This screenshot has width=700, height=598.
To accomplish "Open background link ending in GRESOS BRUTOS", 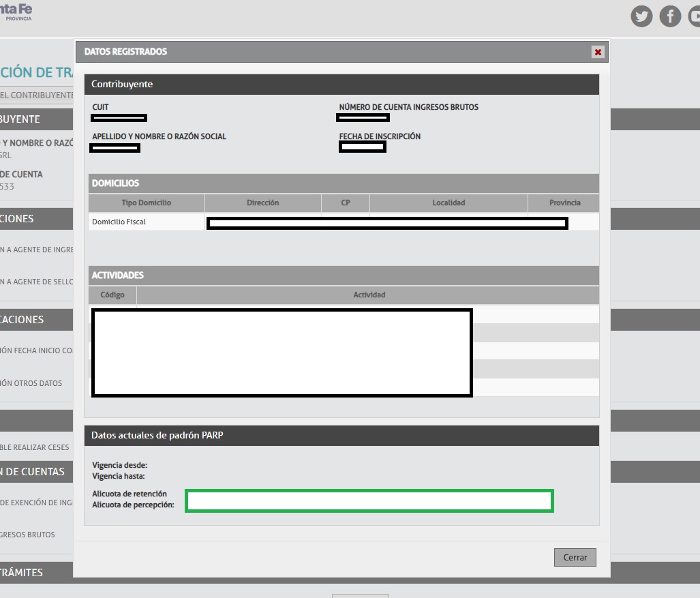I will coord(27,535).
